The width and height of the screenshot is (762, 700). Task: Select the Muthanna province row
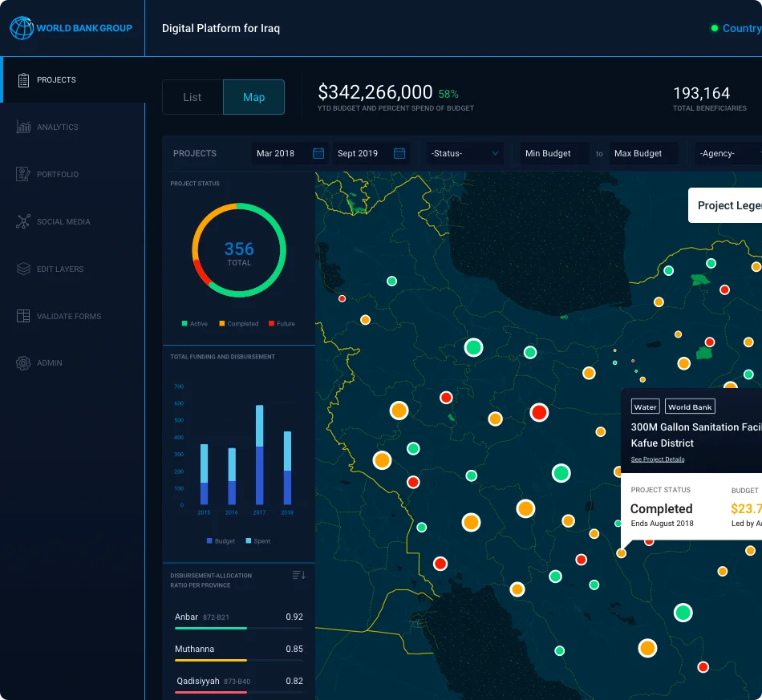[x=239, y=652]
